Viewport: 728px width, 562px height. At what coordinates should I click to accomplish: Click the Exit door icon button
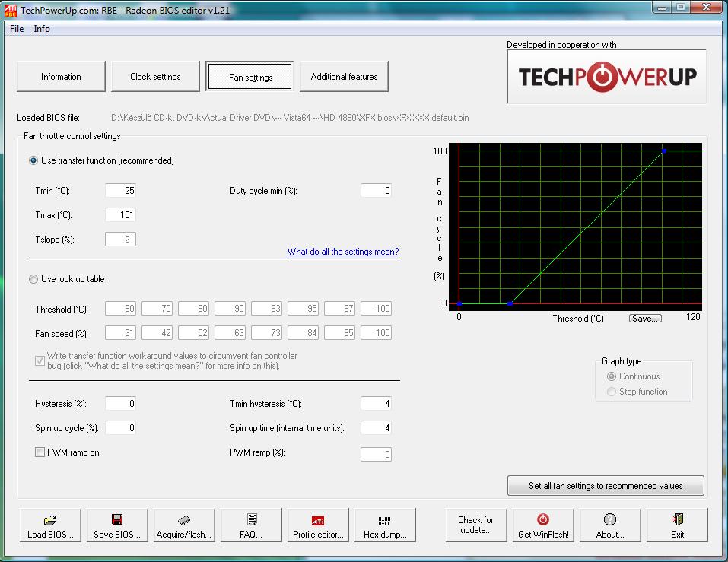(x=677, y=525)
